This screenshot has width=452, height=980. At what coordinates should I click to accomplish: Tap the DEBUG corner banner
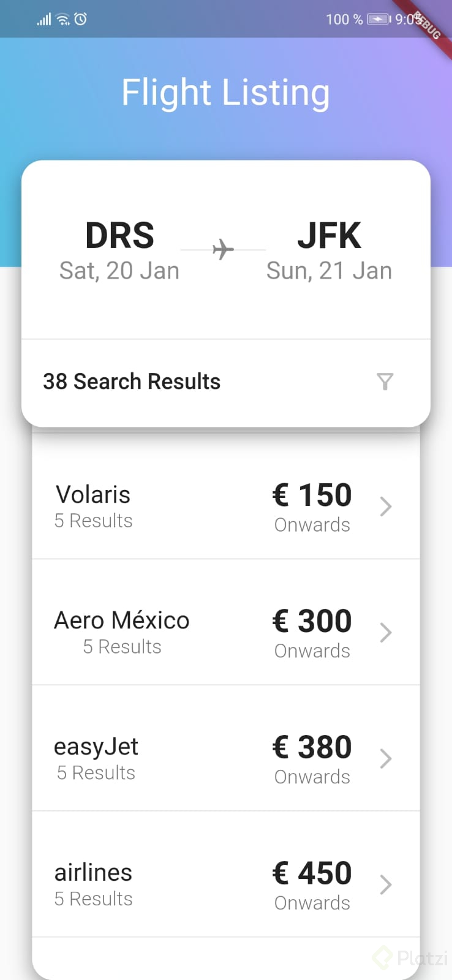coord(428,26)
